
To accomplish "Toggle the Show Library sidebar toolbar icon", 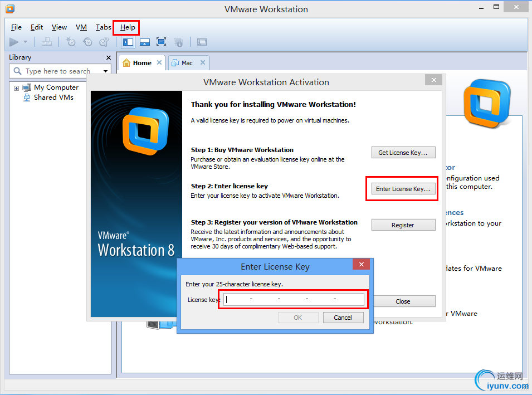I will tap(128, 42).
